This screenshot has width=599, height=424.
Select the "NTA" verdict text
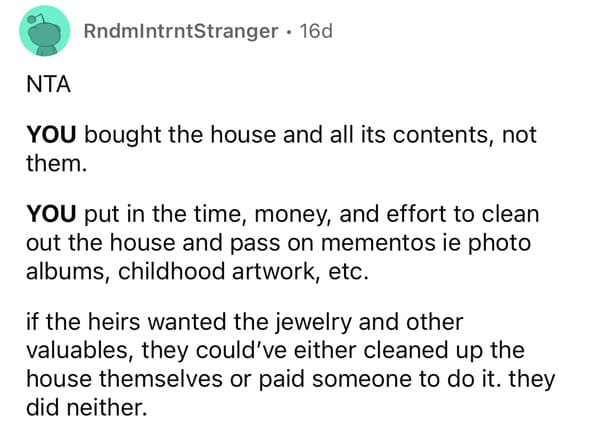pyautogui.click(x=49, y=84)
